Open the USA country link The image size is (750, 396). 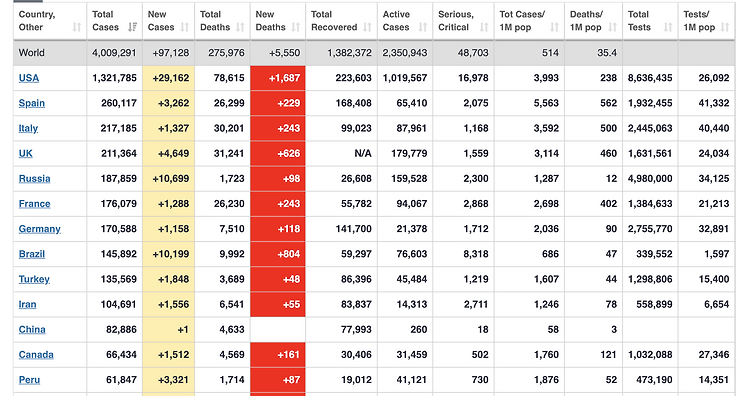(29, 78)
